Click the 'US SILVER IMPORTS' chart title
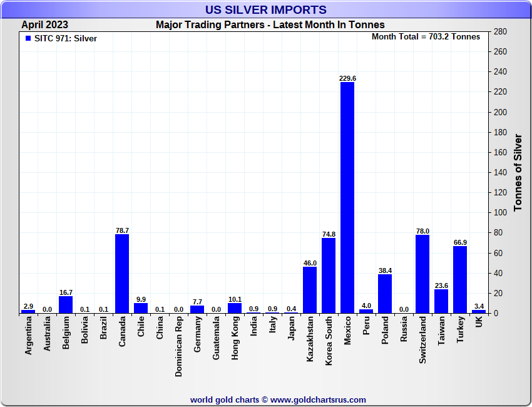The width and height of the screenshot is (532, 407). click(x=265, y=9)
